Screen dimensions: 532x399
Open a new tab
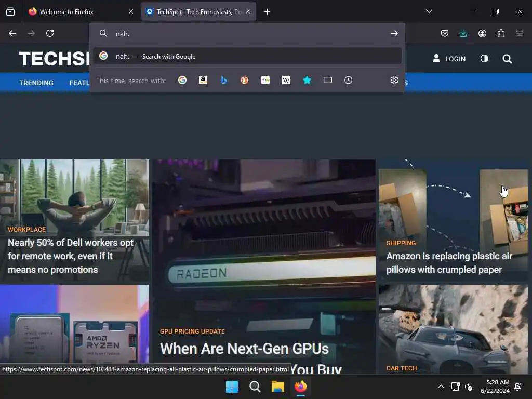pyautogui.click(x=268, y=12)
